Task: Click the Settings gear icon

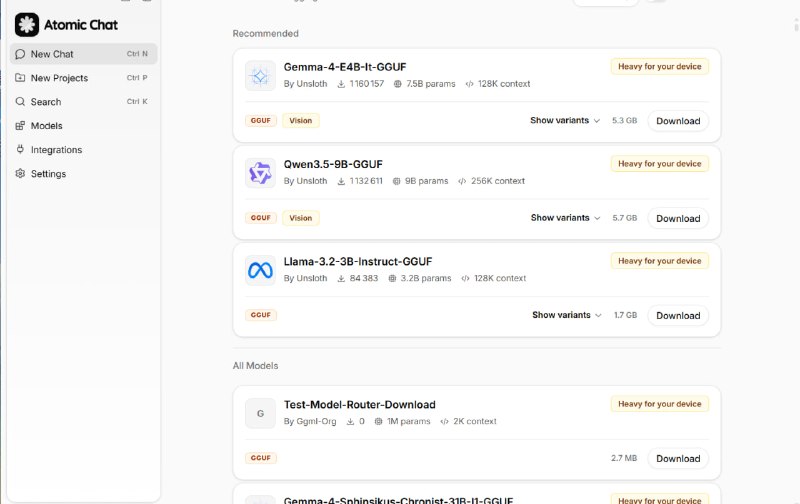Action: click(x=20, y=173)
